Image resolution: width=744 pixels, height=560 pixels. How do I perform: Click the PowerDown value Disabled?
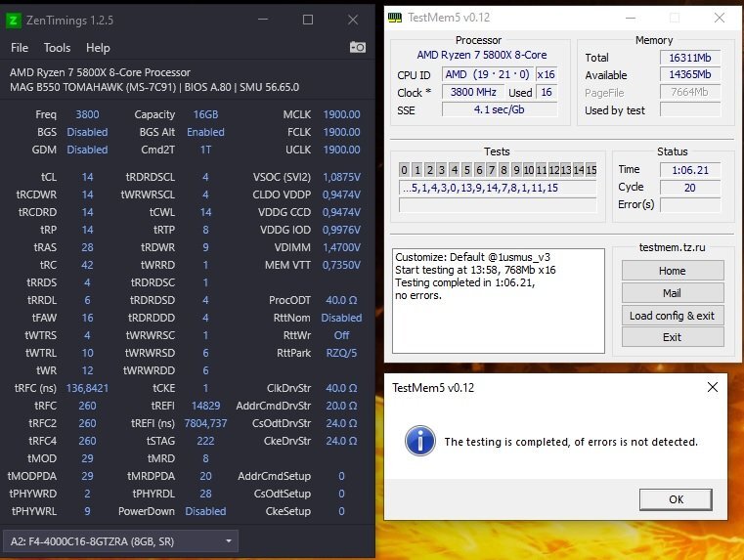[x=205, y=511]
